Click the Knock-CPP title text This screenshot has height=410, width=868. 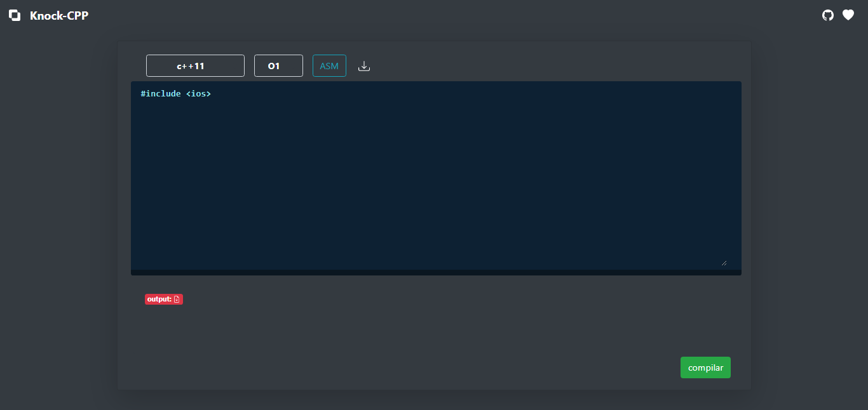58,15
